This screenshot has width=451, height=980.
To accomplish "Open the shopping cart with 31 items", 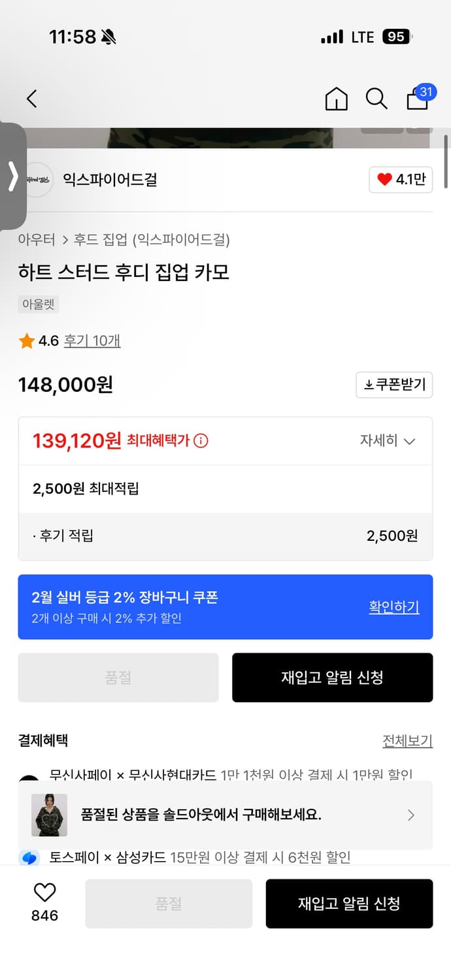I will pyautogui.click(x=417, y=100).
